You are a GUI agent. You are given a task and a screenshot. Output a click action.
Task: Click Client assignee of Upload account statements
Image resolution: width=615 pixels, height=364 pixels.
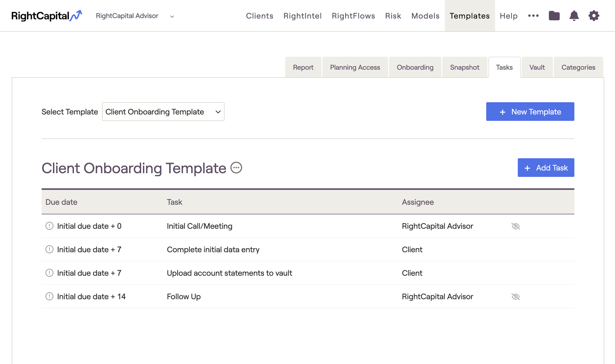coord(412,273)
